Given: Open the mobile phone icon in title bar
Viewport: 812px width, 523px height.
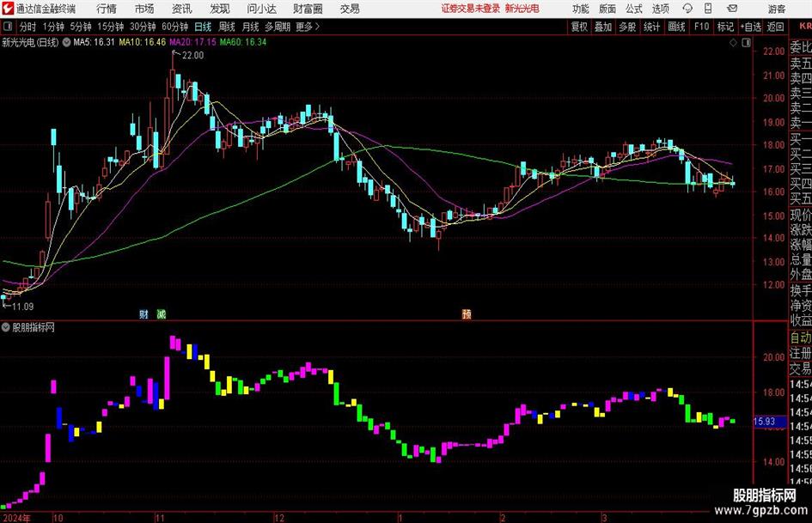Looking at the screenshot, I should 708,9.
